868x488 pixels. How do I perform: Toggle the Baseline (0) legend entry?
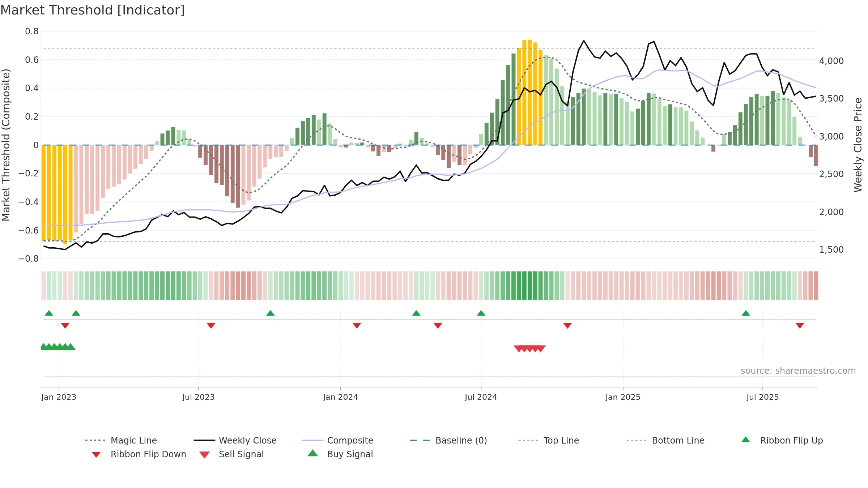click(x=448, y=440)
